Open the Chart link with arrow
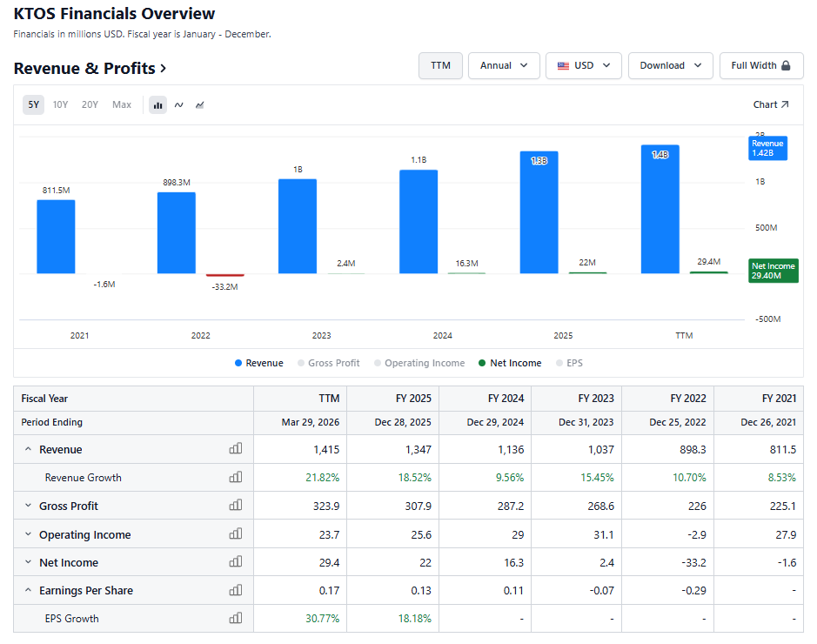This screenshot has width=817, height=644. pyautogui.click(x=771, y=104)
